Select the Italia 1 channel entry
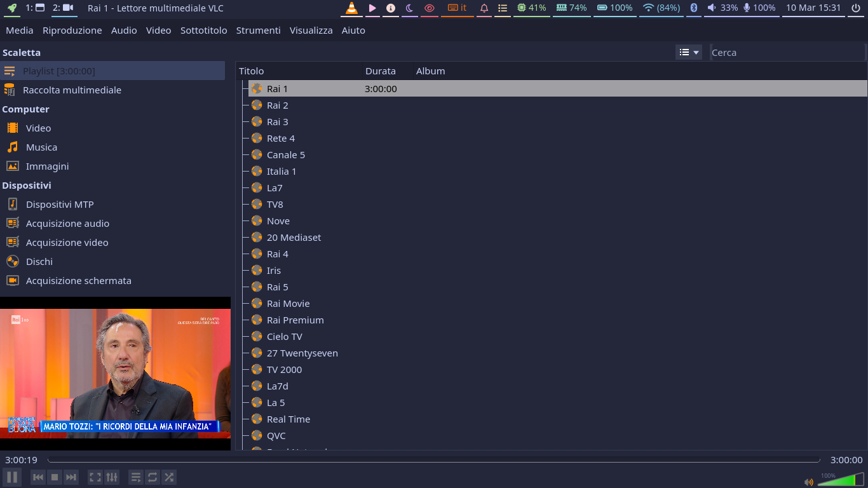This screenshot has height=488, width=868. coord(558,171)
